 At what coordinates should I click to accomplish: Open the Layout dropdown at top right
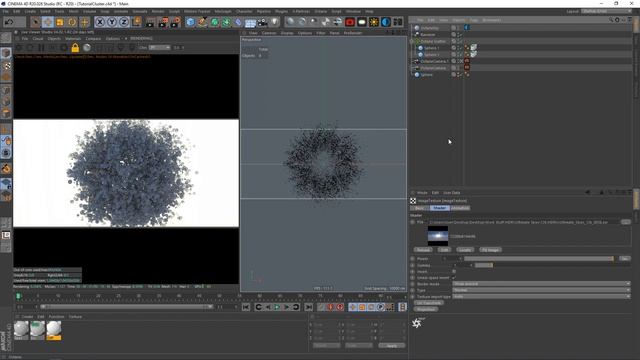point(608,11)
